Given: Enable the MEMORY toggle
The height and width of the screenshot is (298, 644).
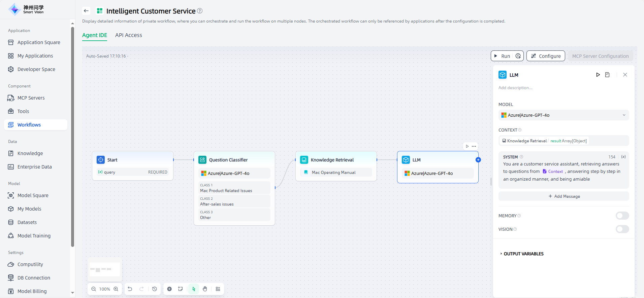Looking at the screenshot, I should tap(622, 216).
